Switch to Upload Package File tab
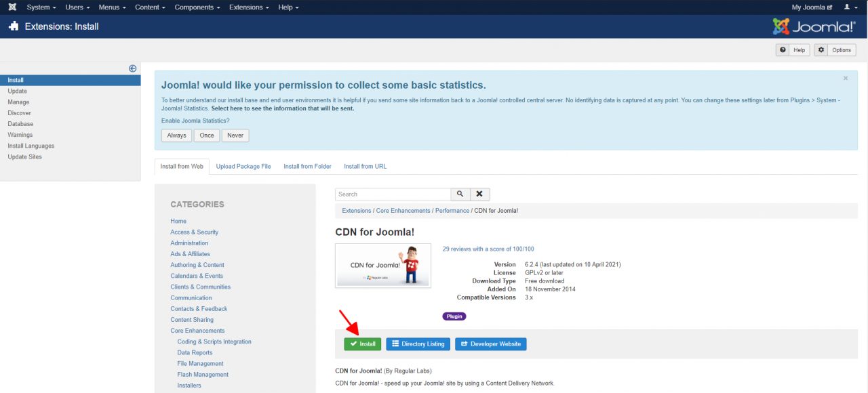The image size is (868, 393). [243, 167]
